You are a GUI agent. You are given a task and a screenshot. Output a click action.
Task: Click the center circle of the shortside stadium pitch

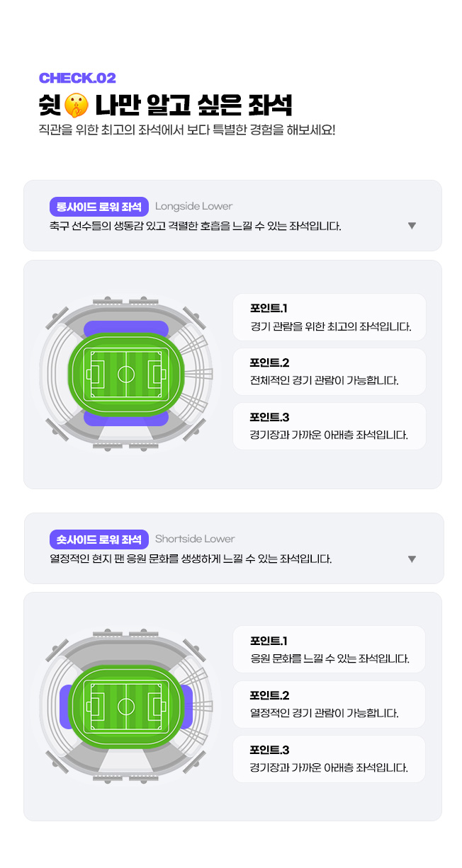126,706
